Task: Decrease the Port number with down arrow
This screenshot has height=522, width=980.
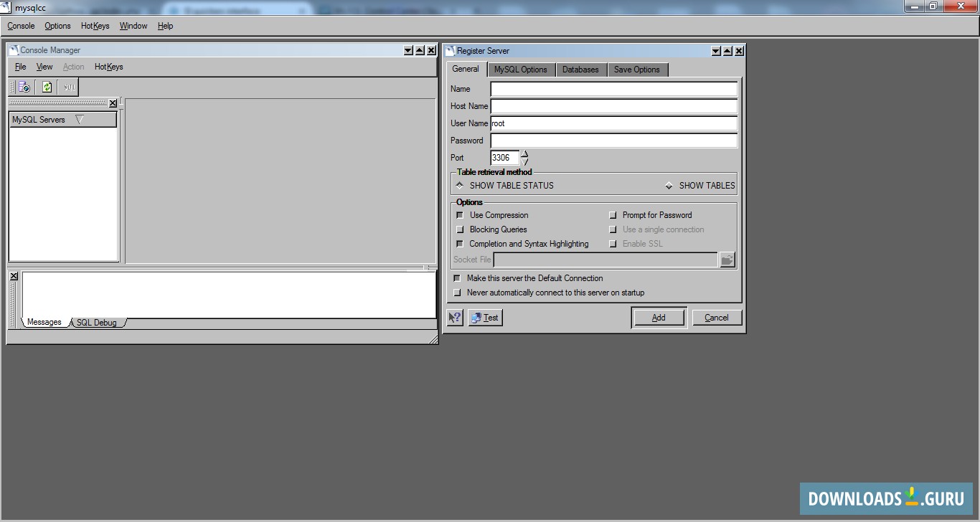Action: click(524, 162)
